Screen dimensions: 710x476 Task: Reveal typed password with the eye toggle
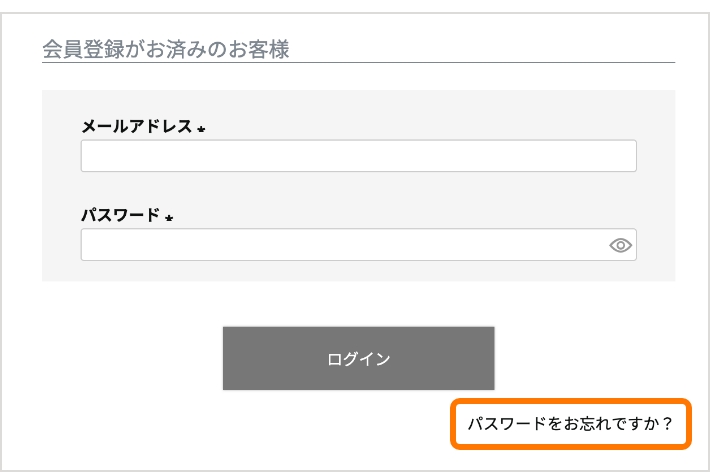[620, 245]
